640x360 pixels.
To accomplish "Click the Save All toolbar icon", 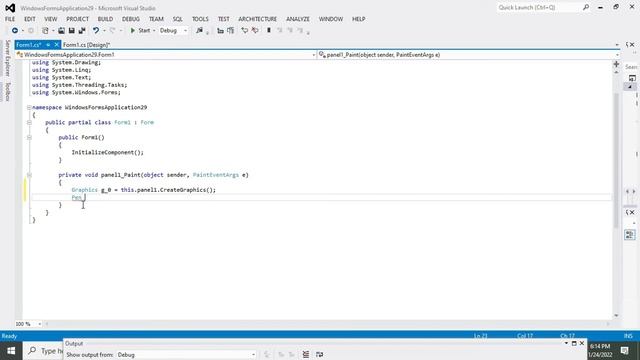I will tap(82, 31).
